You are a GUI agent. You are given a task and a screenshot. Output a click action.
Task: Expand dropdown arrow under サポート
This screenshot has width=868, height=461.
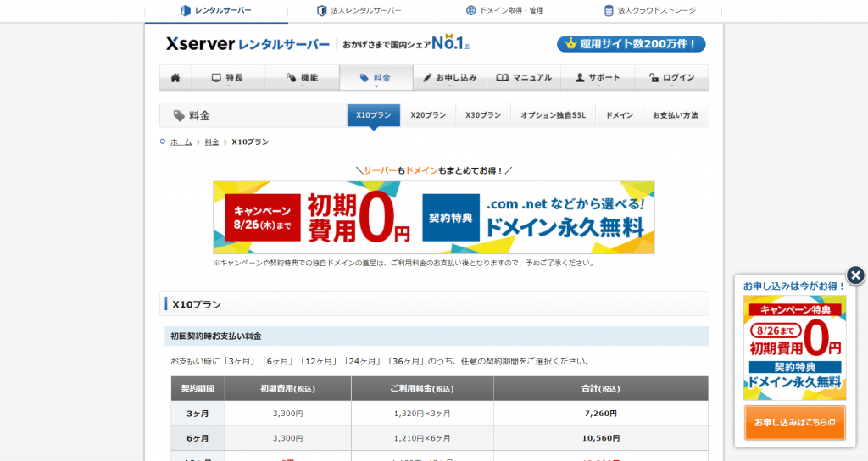598,86
